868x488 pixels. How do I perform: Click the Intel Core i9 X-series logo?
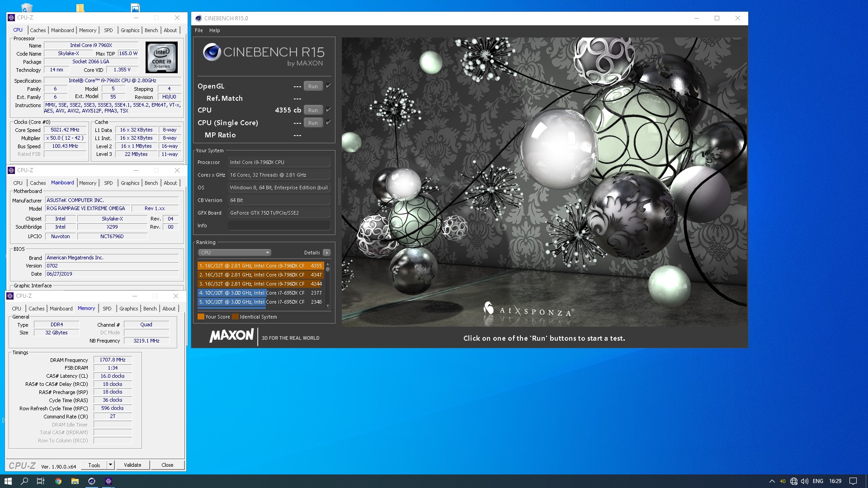tap(162, 57)
